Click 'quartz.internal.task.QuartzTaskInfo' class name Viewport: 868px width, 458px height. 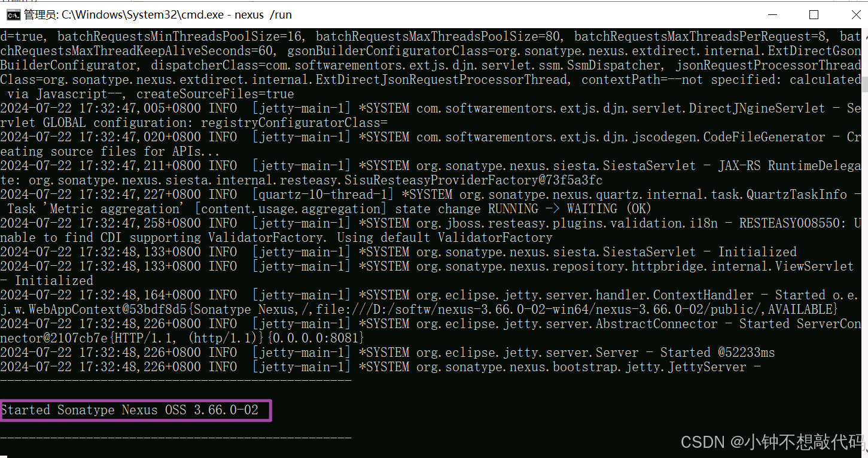tap(721, 195)
